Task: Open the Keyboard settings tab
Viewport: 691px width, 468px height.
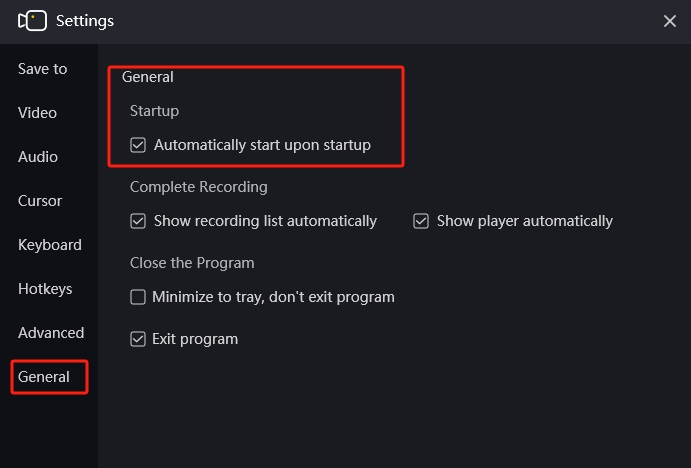Action: tap(50, 245)
